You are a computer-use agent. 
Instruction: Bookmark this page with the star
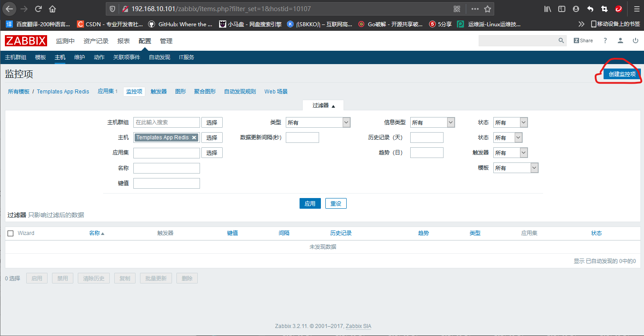click(x=488, y=9)
